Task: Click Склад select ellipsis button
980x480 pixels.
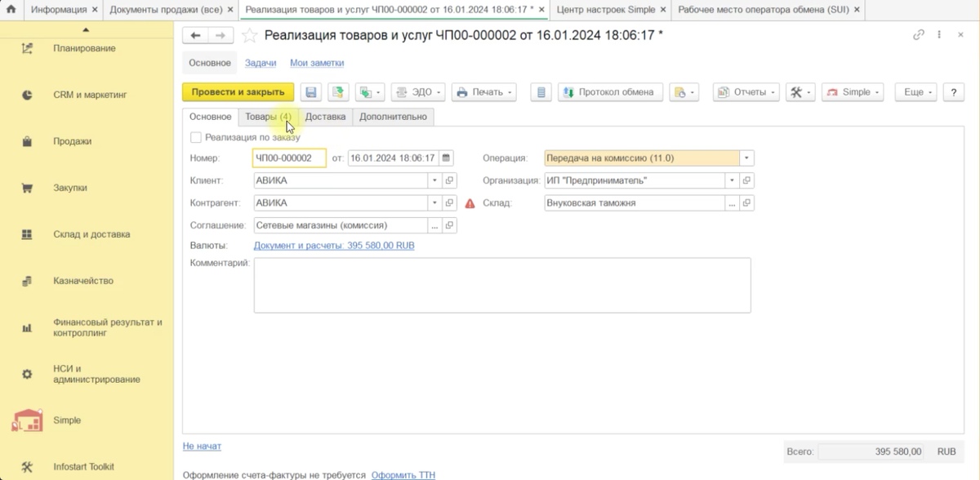Action: pyautogui.click(x=732, y=202)
